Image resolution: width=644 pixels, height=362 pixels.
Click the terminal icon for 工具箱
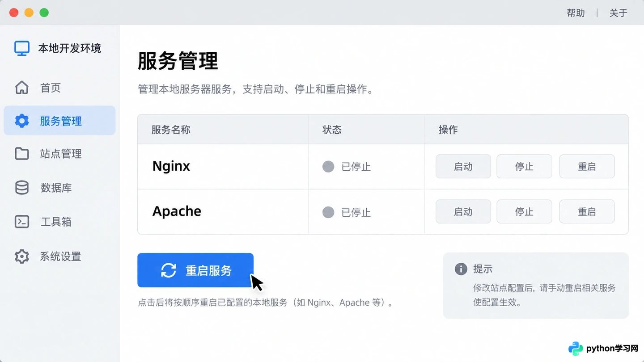[x=22, y=222]
